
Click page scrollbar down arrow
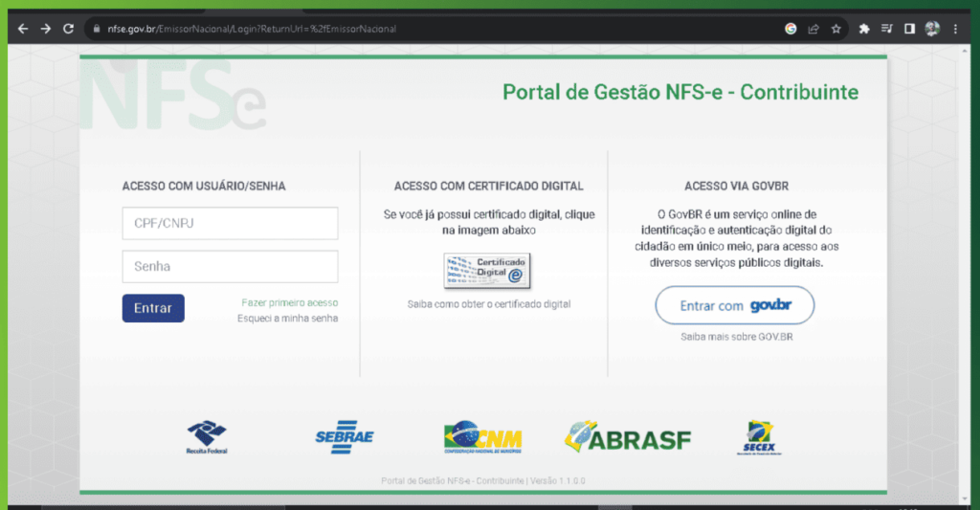tap(965, 499)
